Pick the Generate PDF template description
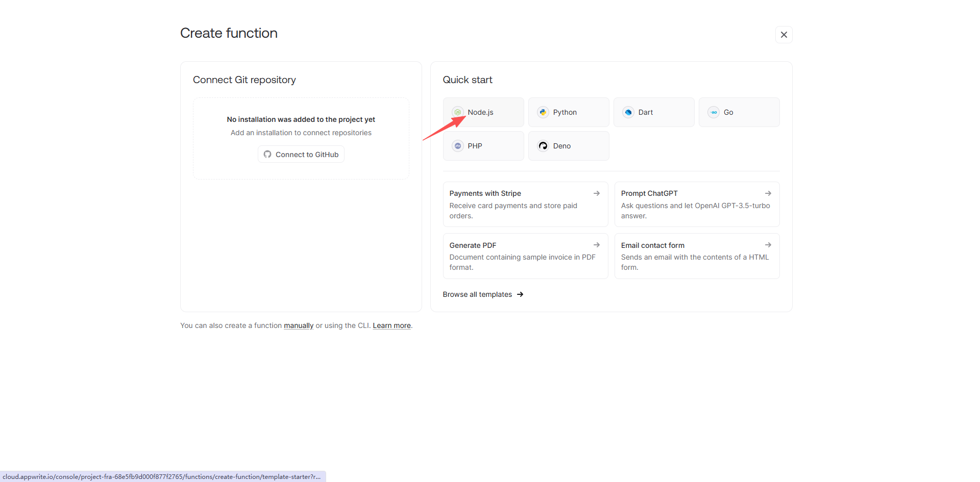The image size is (980, 482). point(522,262)
